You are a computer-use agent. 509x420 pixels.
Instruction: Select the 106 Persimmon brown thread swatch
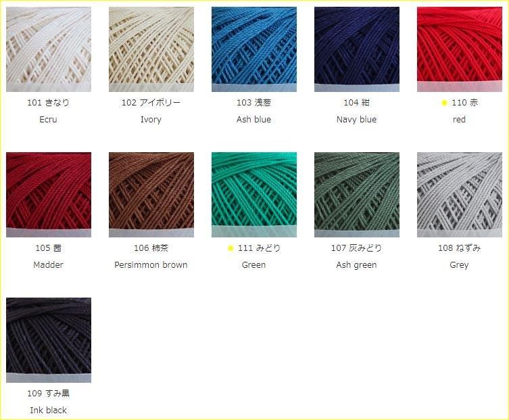[151, 195]
